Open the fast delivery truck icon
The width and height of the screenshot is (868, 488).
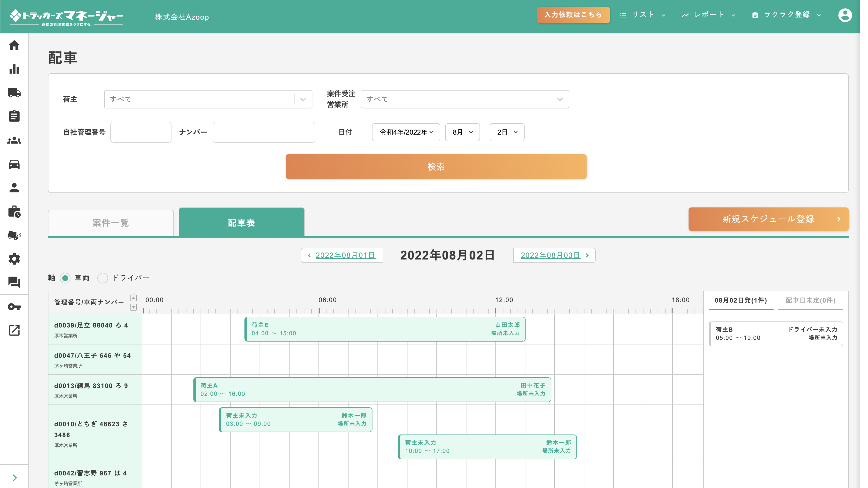pos(14,235)
